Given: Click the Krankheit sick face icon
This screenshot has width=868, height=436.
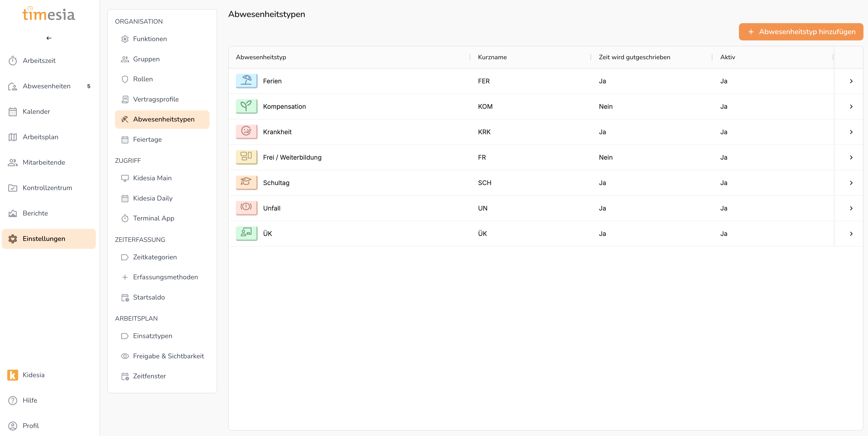Looking at the screenshot, I should 246,132.
